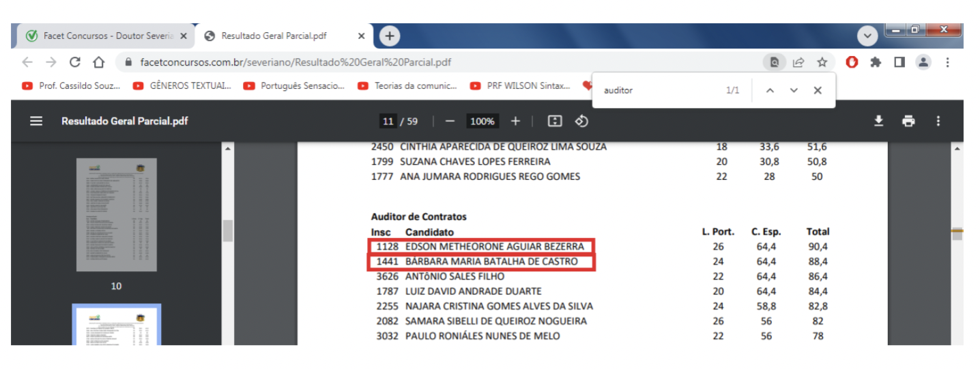Open the Prof. Cassildo Souz bookmark
Viewport: 980px width, 369px height.
72,86
